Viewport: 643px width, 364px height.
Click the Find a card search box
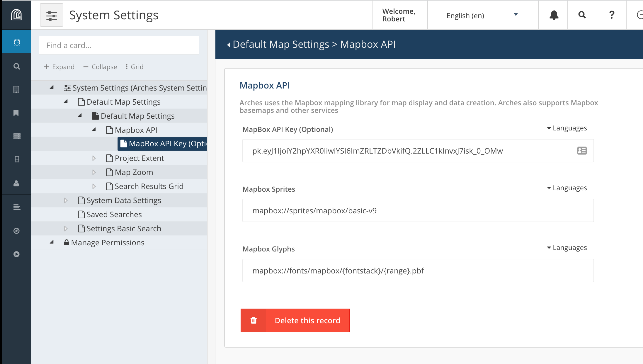(119, 45)
